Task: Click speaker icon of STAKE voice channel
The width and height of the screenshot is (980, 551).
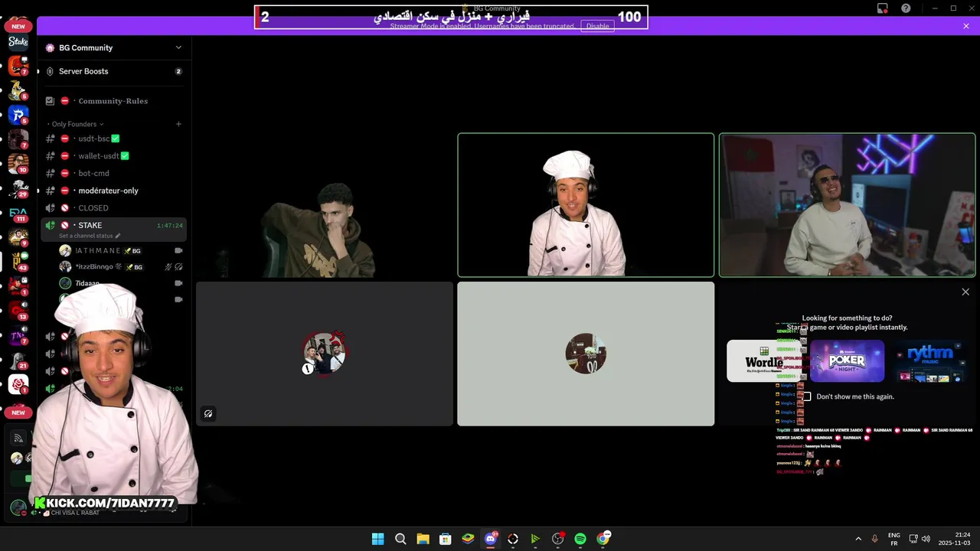Action: point(51,225)
